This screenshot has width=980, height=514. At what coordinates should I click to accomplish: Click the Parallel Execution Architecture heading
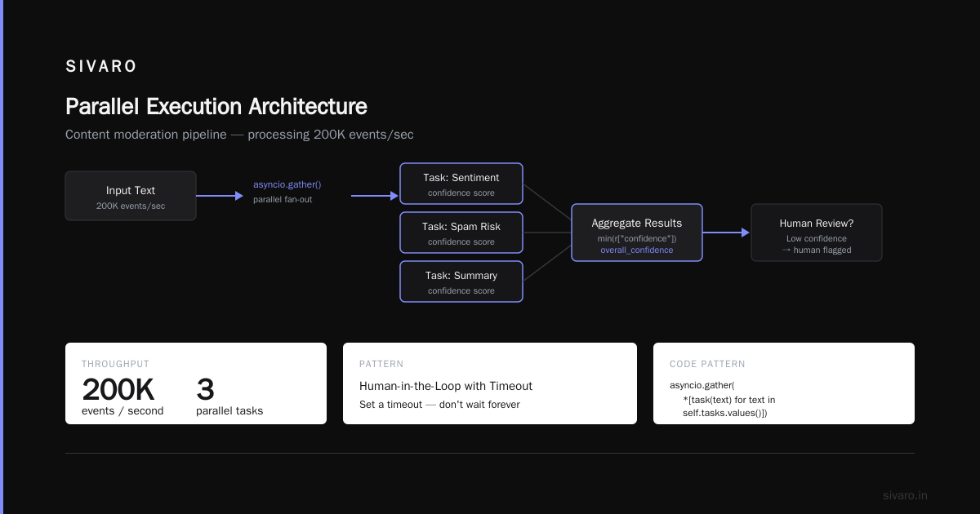point(216,107)
